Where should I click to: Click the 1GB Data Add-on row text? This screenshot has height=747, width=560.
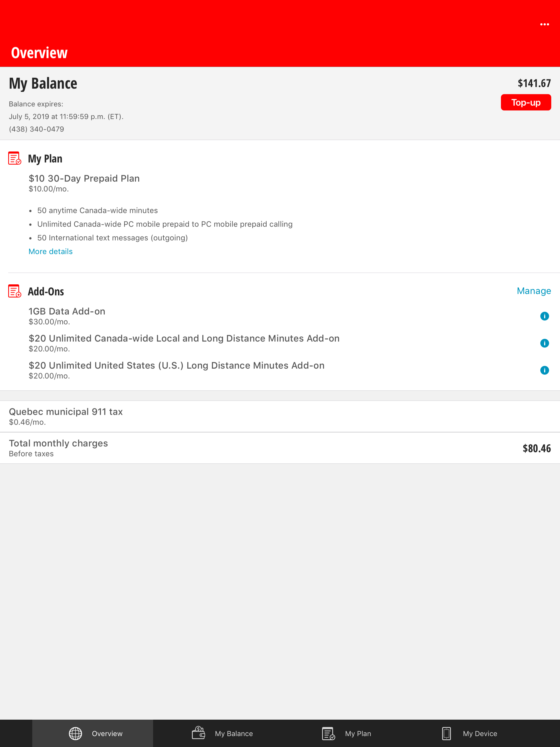pos(67,311)
